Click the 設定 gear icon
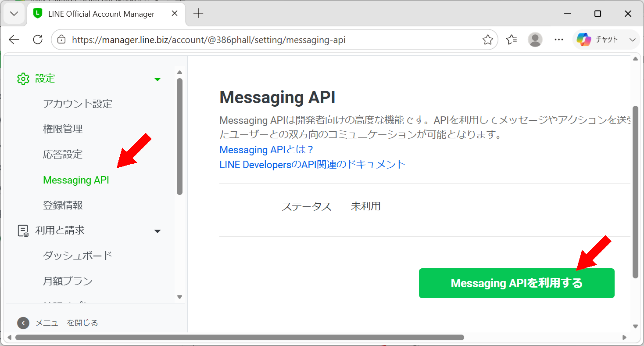This screenshot has height=346, width=644. coord(23,79)
